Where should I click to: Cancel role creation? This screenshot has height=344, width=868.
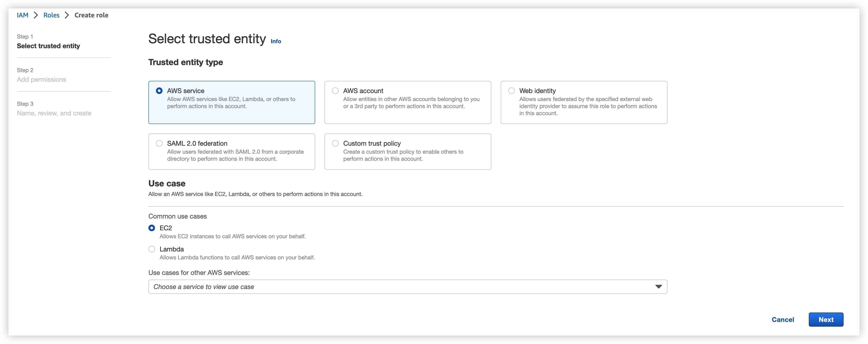pyautogui.click(x=783, y=319)
